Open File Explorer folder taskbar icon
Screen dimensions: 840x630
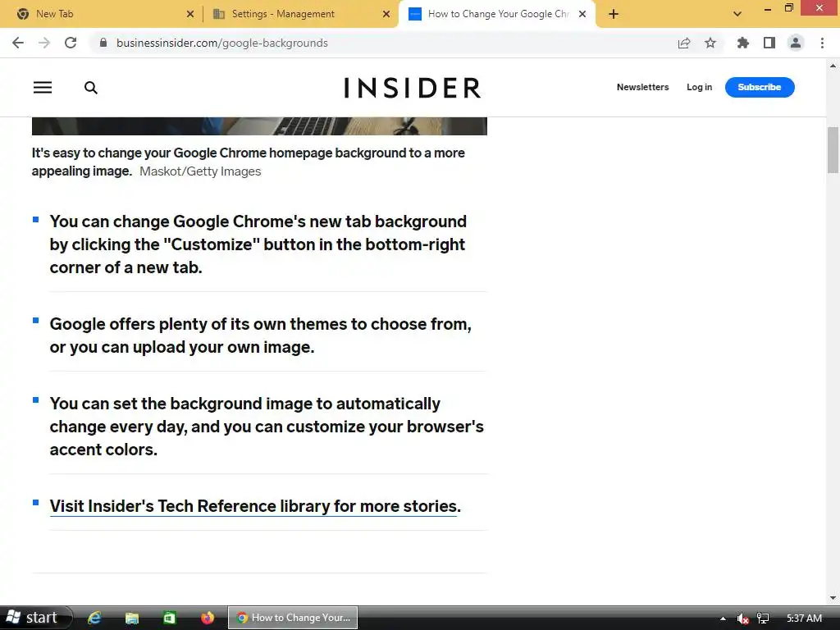pos(132,618)
